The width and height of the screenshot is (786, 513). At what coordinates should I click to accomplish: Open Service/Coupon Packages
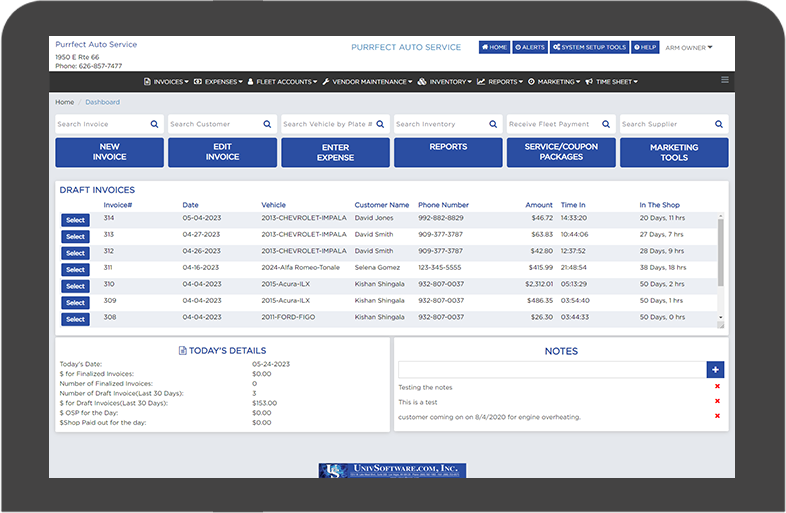(x=561, y=152)
